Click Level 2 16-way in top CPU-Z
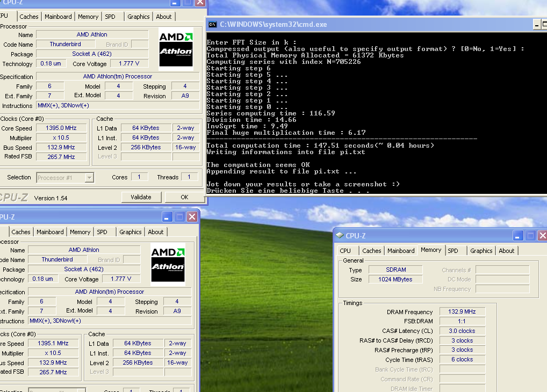Image resolution: width=547 pixels, height=392 pixels. click(x=185, y=148)
